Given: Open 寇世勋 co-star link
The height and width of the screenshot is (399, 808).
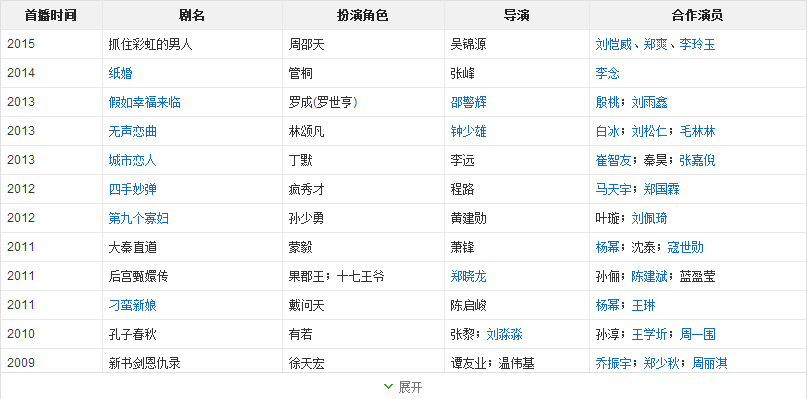Looking at the screenshot, I should click(685, 247).
